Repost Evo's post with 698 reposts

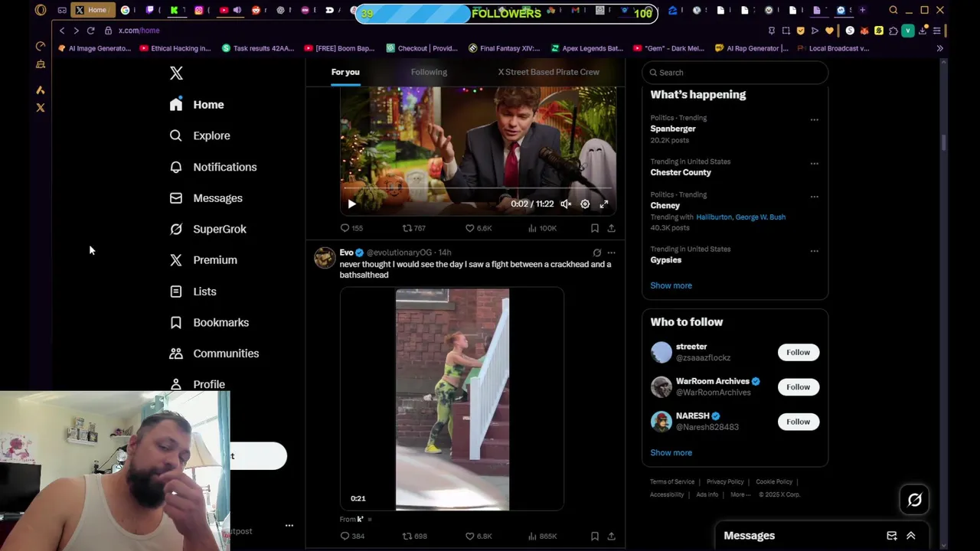[x=415, y=536]
